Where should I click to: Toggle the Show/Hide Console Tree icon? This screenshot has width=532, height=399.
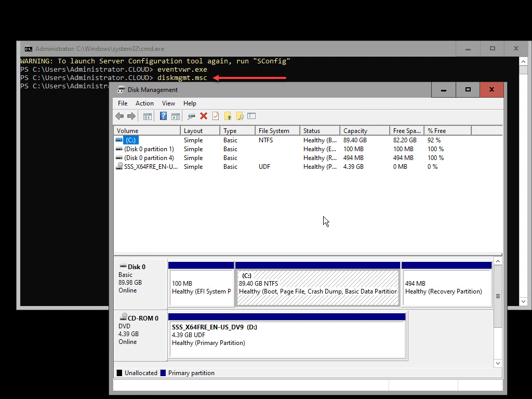(x=148, y=116)
